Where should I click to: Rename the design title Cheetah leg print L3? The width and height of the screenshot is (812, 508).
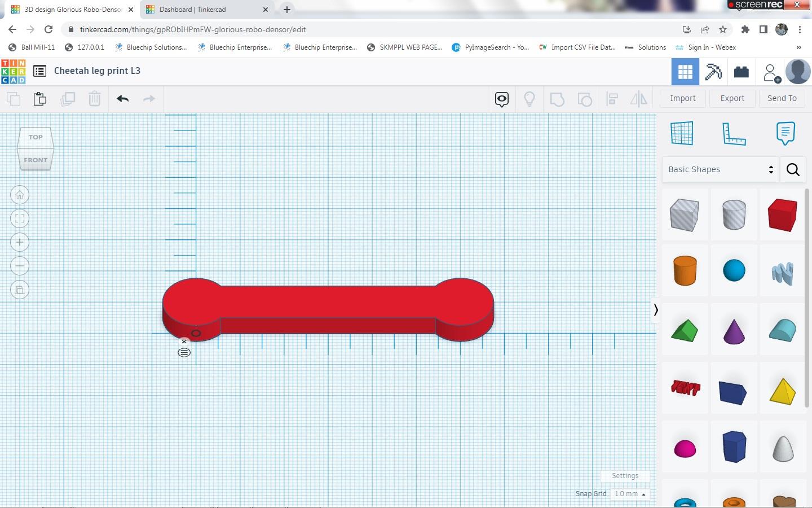pyautogui.click(x=97, y=71)
